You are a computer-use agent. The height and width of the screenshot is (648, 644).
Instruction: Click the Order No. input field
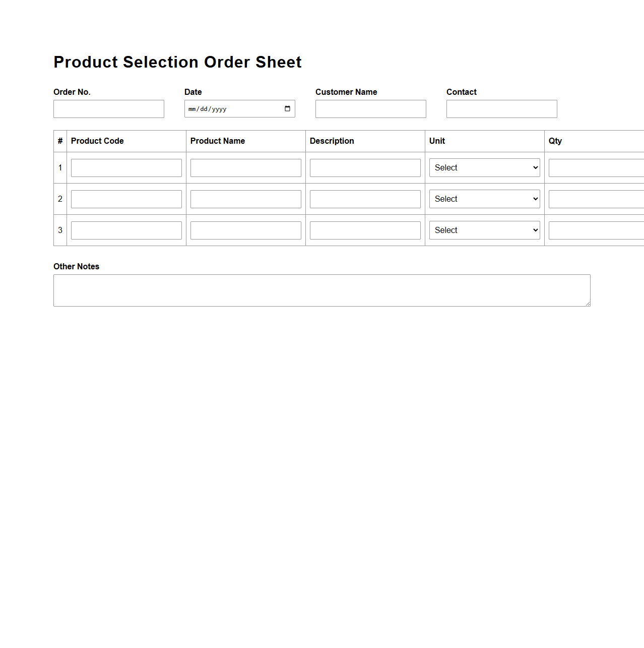tap(108, 108)
